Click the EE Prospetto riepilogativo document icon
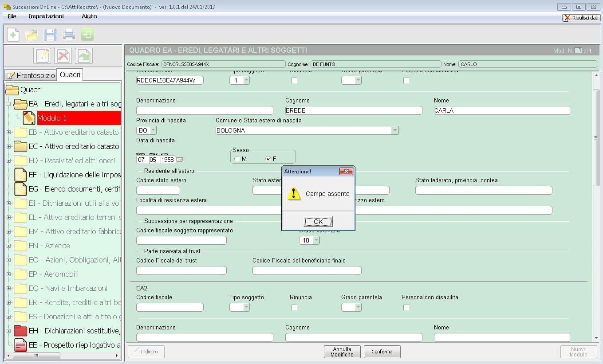Viewport: 603px width, 364px height. tap(20, 345)
